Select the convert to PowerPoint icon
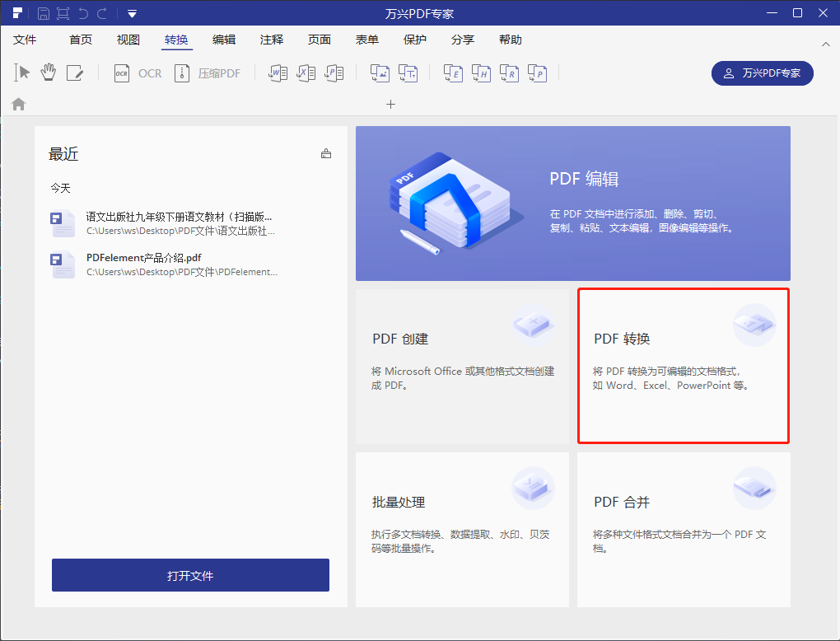The image size is (840, 641). coord(334,73)
